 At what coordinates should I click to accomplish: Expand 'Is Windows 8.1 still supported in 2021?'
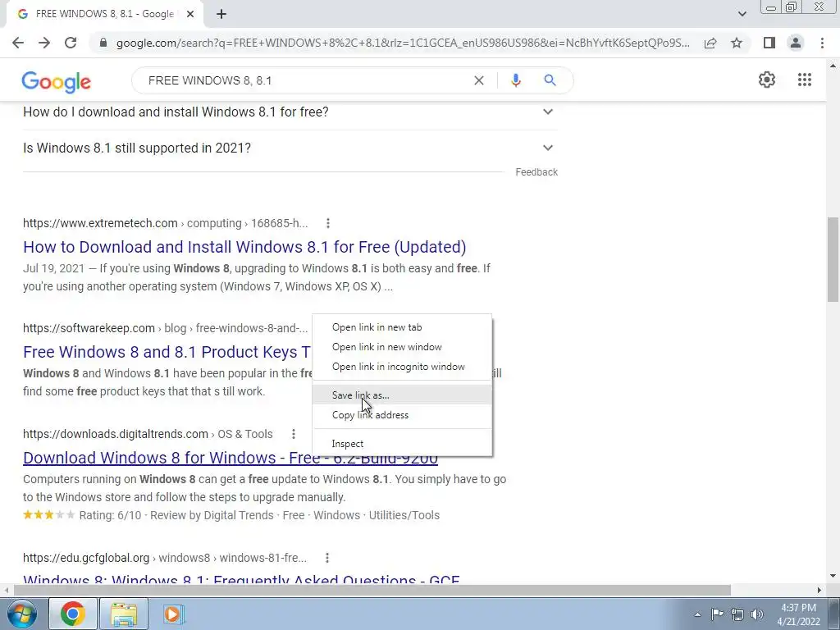pyautogui.click(x=290, y=148)
